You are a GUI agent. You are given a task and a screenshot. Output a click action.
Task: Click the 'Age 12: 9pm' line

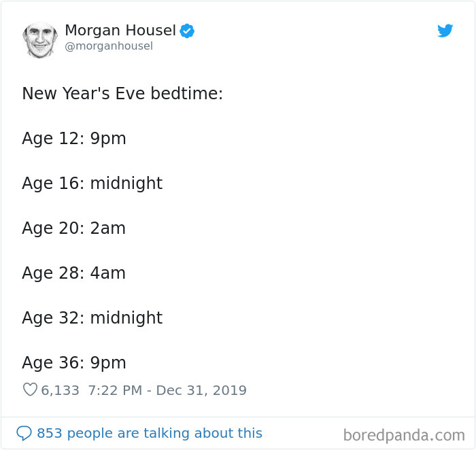click(73, 139)
